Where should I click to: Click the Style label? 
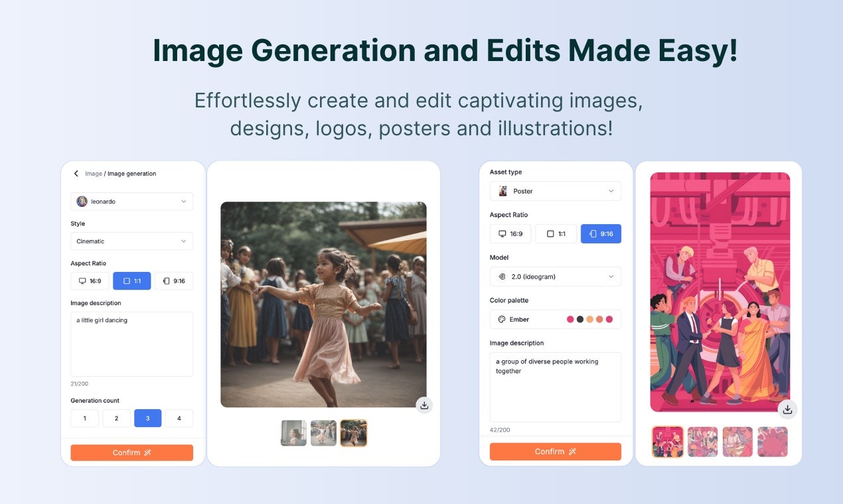tap(78, 223)
